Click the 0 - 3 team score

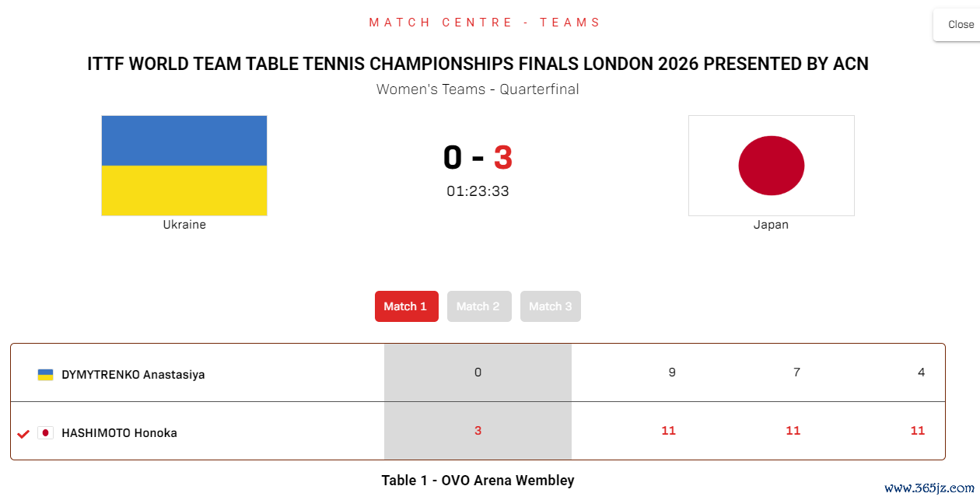tap(478, 158)
